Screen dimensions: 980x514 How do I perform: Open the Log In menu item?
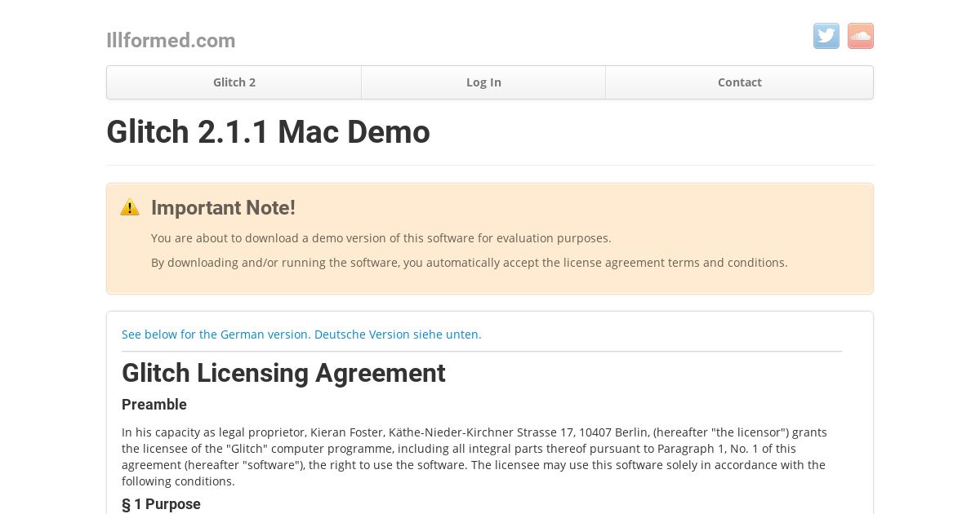483,82
